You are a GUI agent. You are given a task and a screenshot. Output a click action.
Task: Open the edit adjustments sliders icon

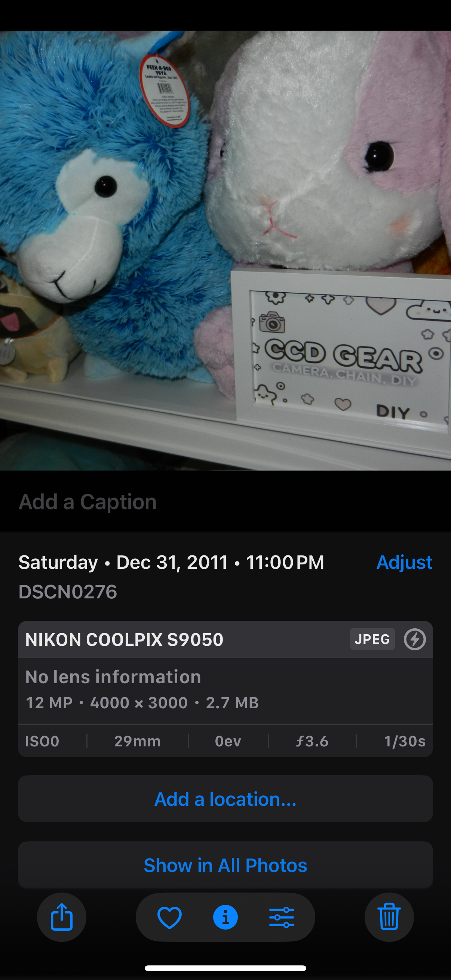coord(281,917)
